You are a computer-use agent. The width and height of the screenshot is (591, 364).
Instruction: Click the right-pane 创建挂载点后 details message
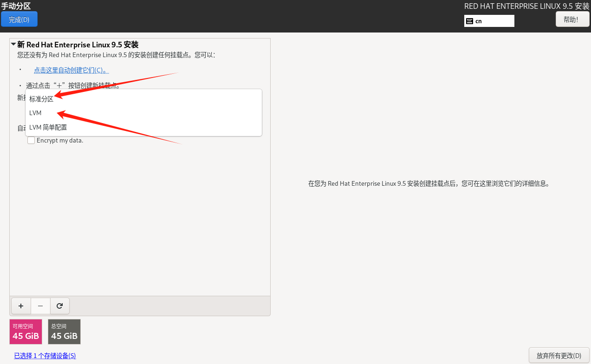pos(429,183)
